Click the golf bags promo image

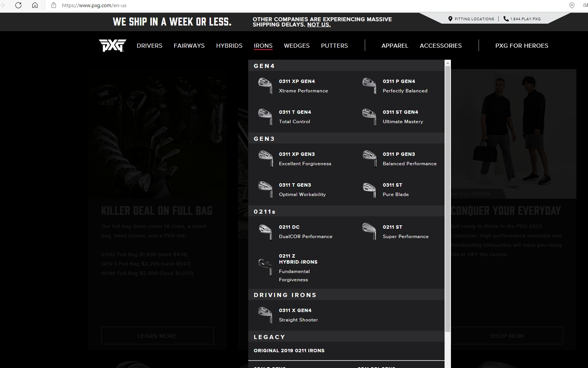[158, 134]
